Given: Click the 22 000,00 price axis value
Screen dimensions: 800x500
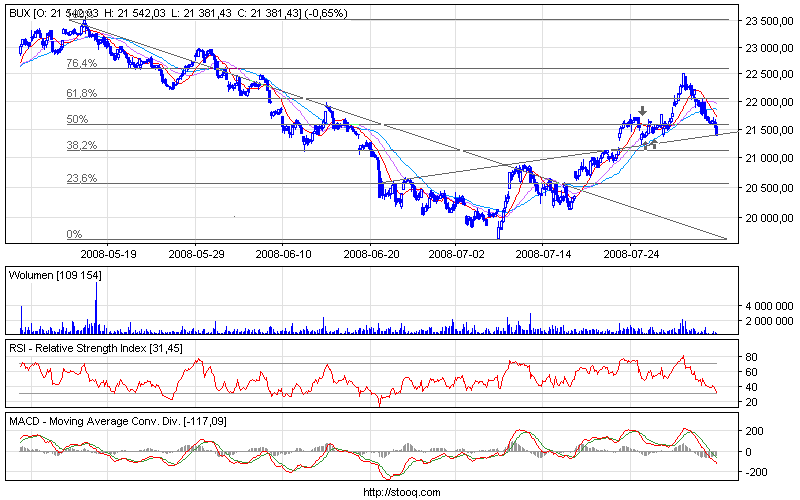Looking at the screenshot, I should (x=769, y=102).
